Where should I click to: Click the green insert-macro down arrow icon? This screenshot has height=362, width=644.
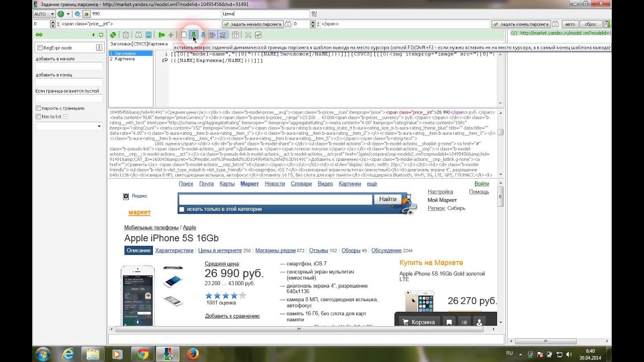[194, 35]
